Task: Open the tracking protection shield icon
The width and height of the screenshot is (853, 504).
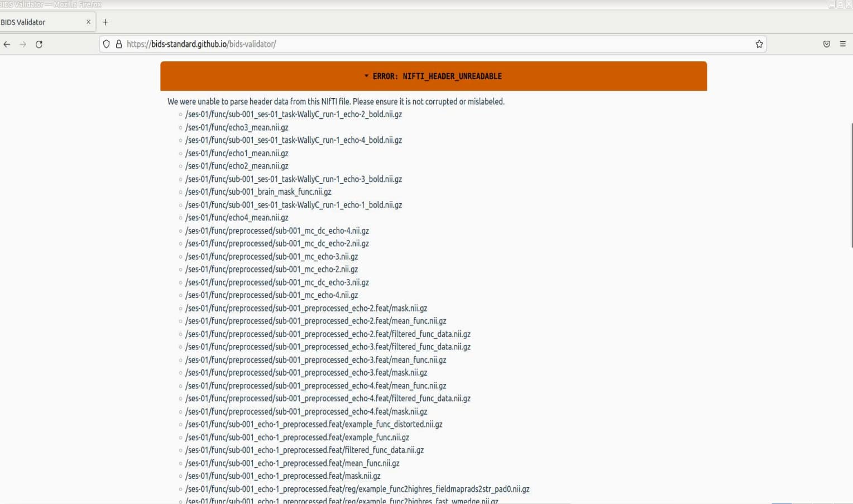Action: point(107,44)
